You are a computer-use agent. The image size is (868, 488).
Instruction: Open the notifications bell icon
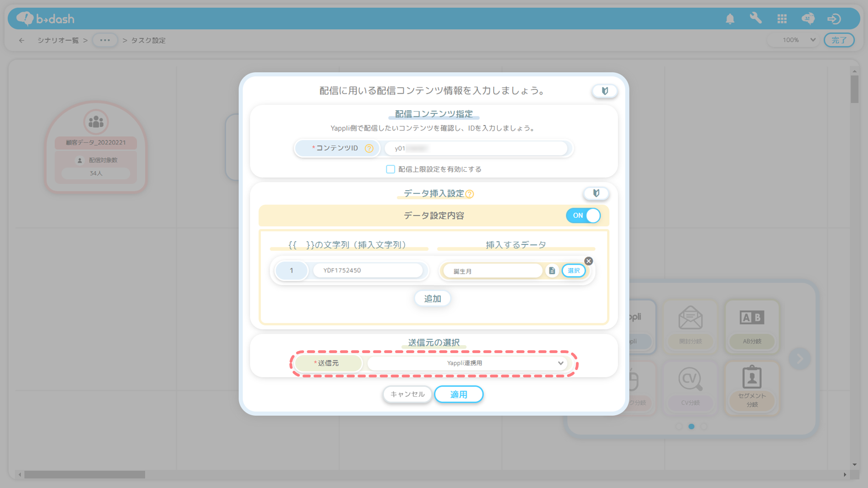coord(730,19)
